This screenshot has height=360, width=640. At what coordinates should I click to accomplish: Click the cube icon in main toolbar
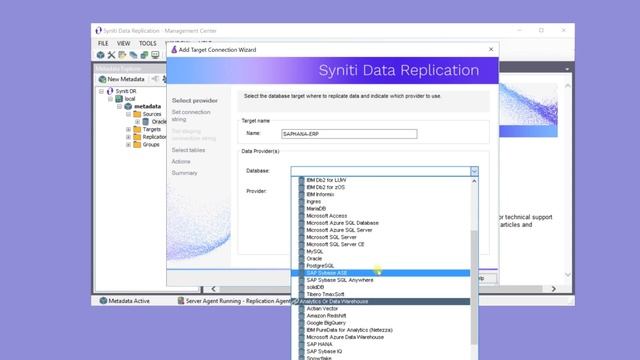pyautogui.click(x=100, y=55)
